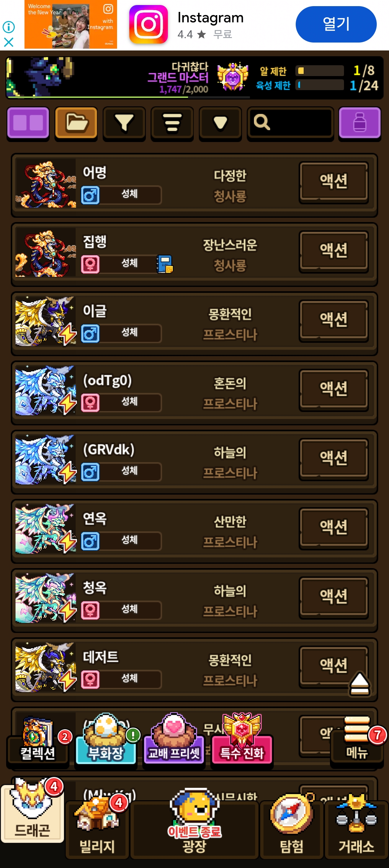The width and height of the screenshot is (389, 868).
Task: Open the folder icon in toolbar
Action: (x=76, y=123)
